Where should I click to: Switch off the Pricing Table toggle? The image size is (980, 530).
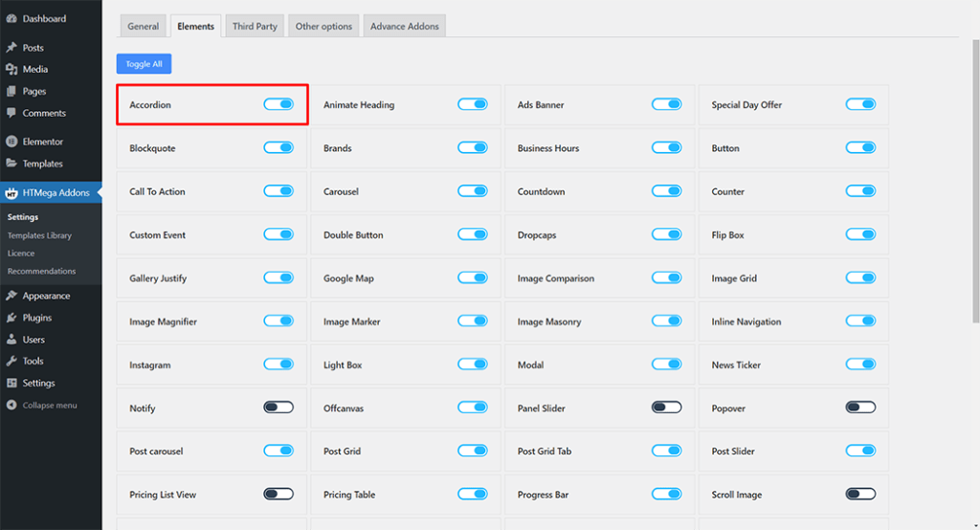pos(473,494)
